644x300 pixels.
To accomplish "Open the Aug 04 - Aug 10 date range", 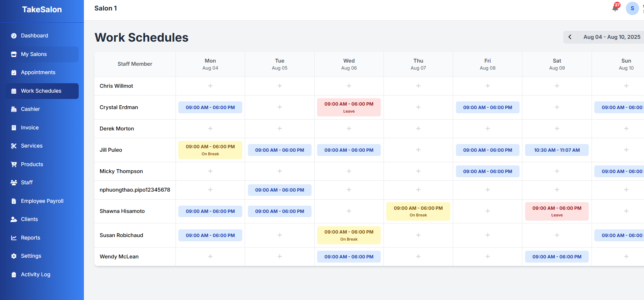I will point(611,37).
